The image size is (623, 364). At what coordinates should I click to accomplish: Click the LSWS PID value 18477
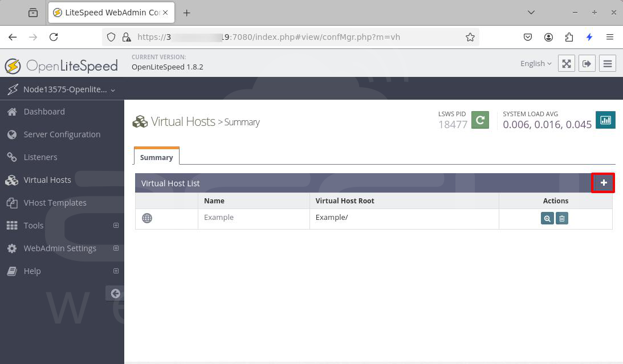[x=453, y=125]
